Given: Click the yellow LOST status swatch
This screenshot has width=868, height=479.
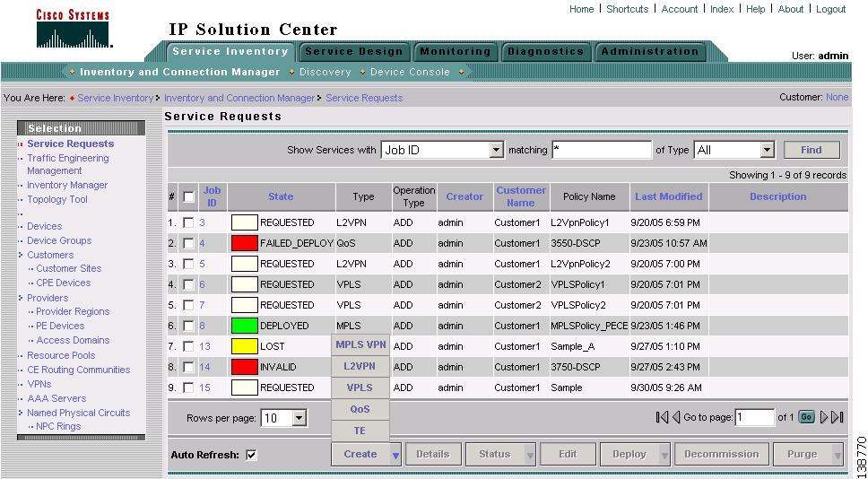Looking at the screenshot, I should coord(245,346).
